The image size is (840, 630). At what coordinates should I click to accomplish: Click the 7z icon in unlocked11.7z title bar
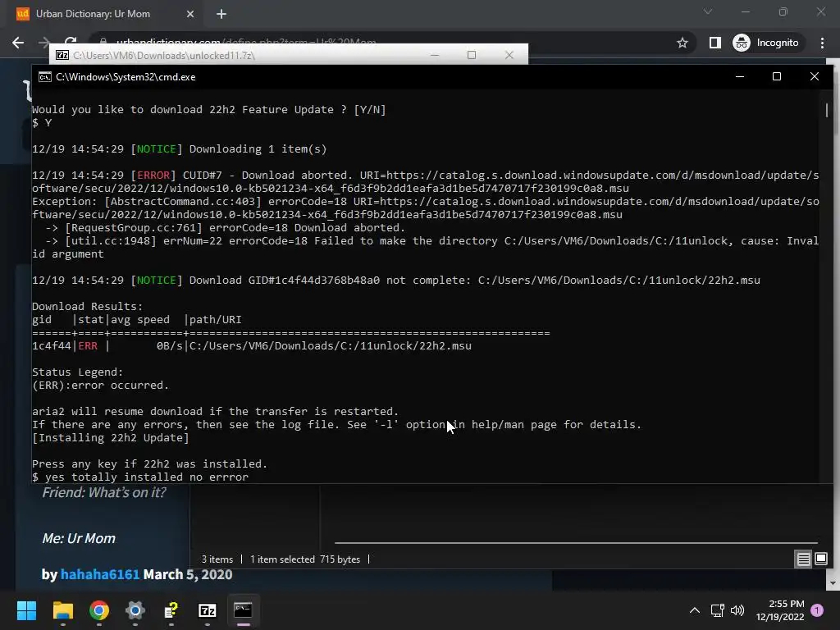[x=62, y=55]
